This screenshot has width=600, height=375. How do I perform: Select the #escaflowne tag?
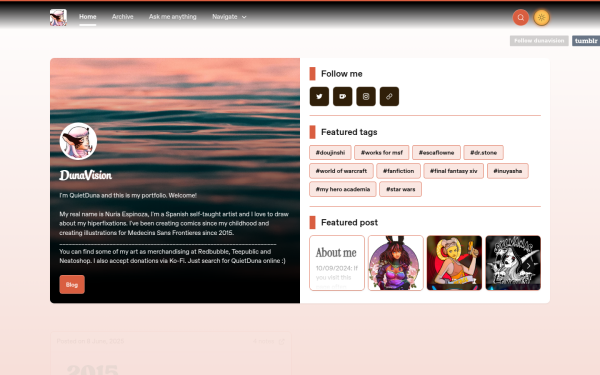(436, 153)
